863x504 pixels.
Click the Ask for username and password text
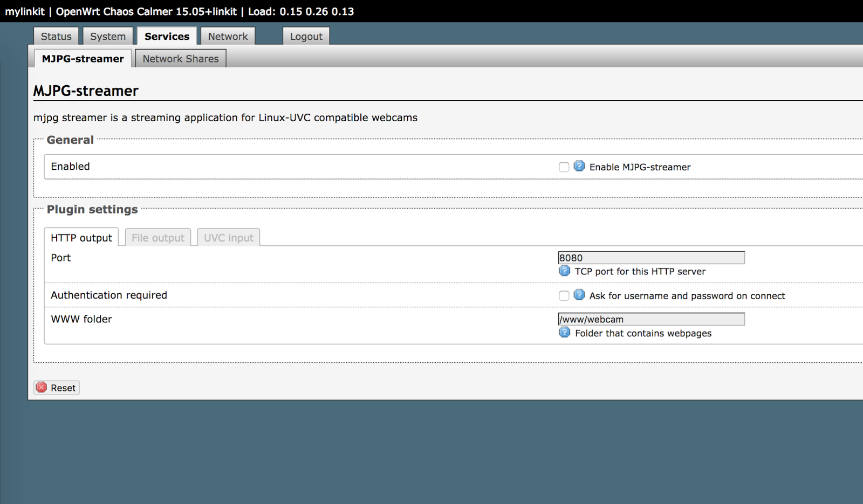[687, 295]
